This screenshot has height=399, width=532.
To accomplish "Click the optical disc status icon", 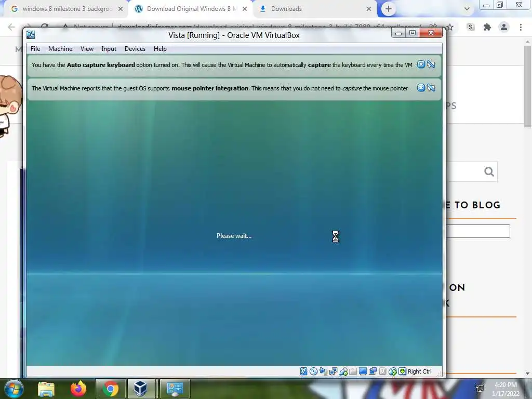I will coord(313,371).
